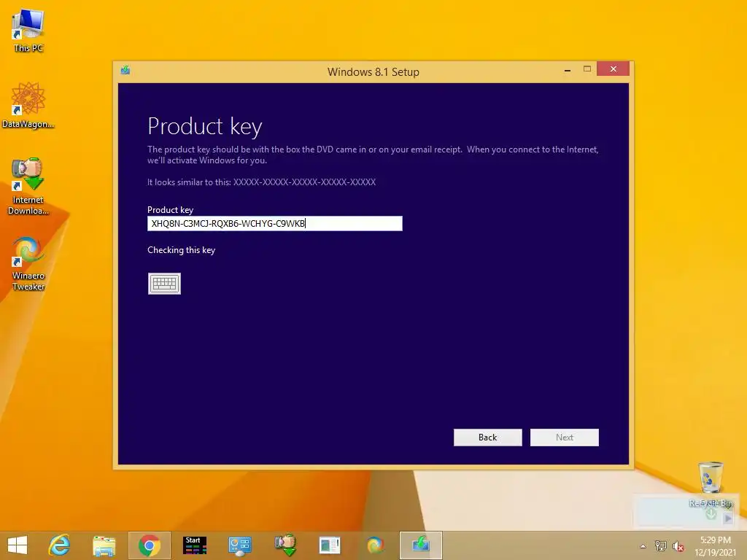Select the DataWagon desktop shortcut
The width and height of the screenshot is (747, 560).
pyautogui.click(x=28, y=105)
